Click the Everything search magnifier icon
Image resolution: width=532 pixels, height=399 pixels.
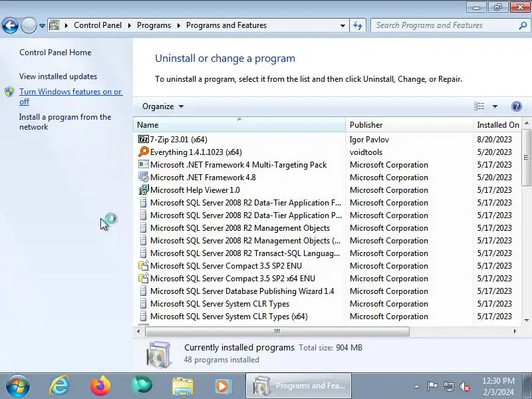click(144, 152)
